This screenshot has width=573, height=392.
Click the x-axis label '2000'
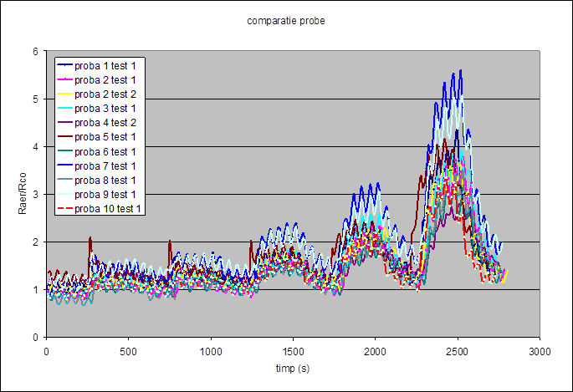pos(376,352)
